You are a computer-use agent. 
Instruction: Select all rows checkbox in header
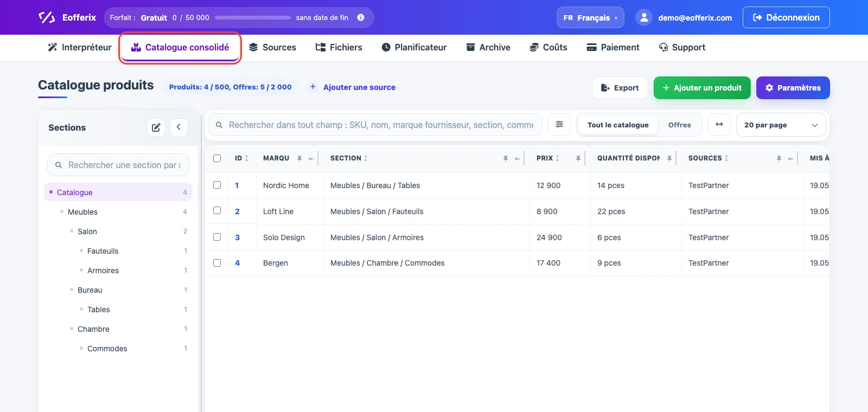point(217,158)
